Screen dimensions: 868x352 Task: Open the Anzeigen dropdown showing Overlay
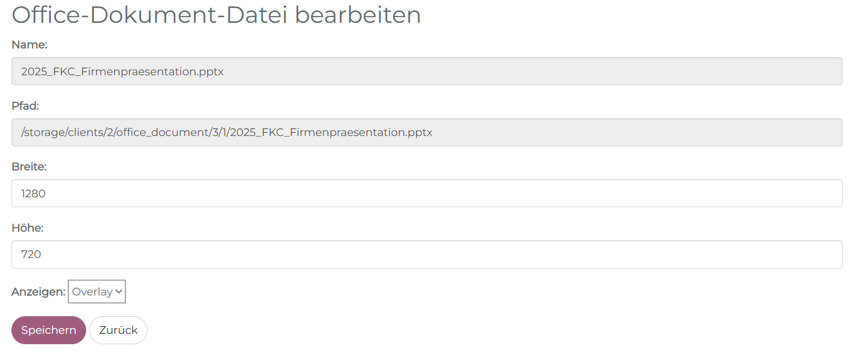coord(97,291)
